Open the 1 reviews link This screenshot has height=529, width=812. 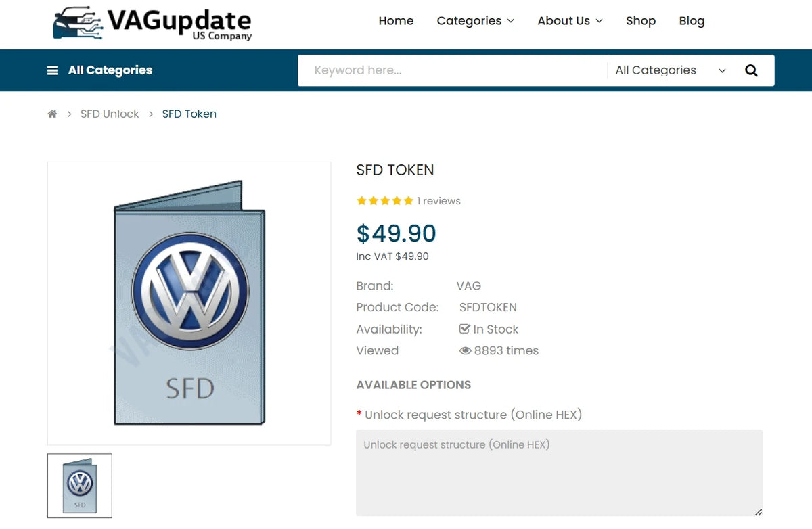pos(438,201)
